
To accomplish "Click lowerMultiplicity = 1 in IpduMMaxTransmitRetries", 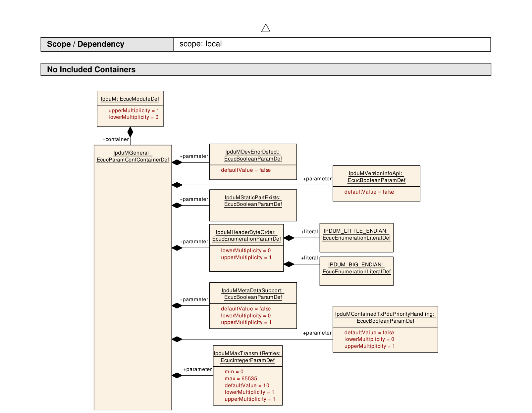I will 249,392.
